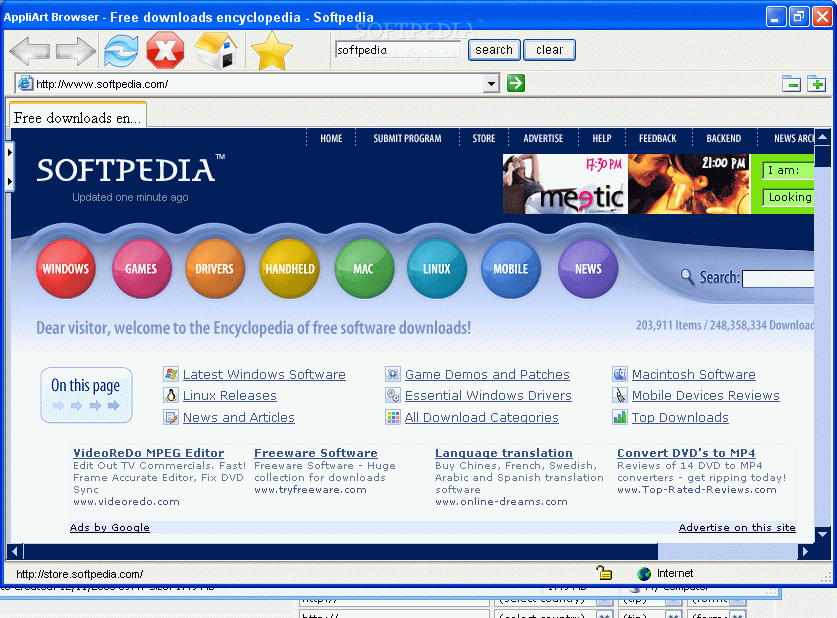Screen dimensions: 837x618
Task: Open HOME in the site menu
Action: [331, 138]
